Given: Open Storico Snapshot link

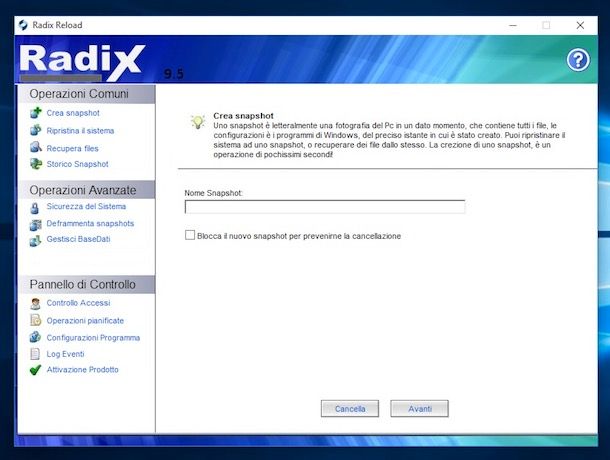Looking at the screenshot, I should point(77,164).
